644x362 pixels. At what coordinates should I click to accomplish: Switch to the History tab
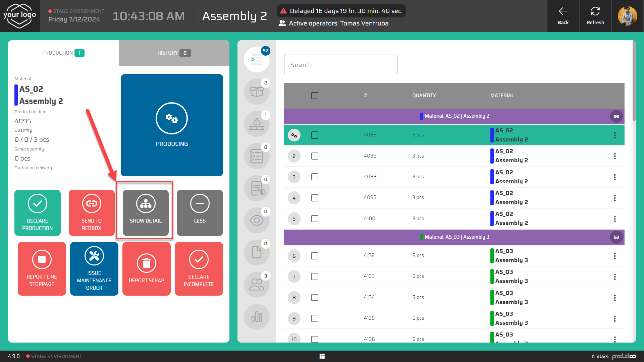(x=174, y=53)
